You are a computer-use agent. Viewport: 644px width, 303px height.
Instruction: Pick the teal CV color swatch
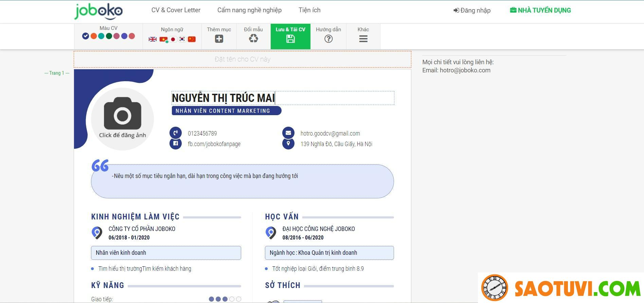(101, 36)
